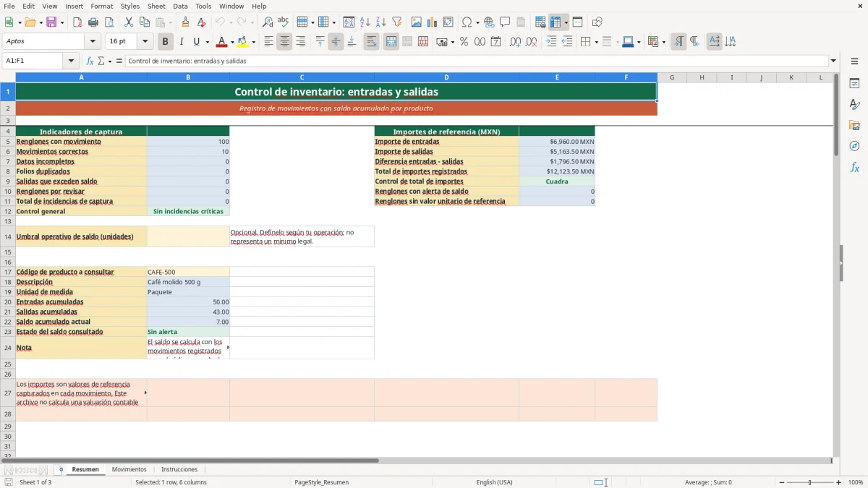Sort descending Z to A

(380, 22)
